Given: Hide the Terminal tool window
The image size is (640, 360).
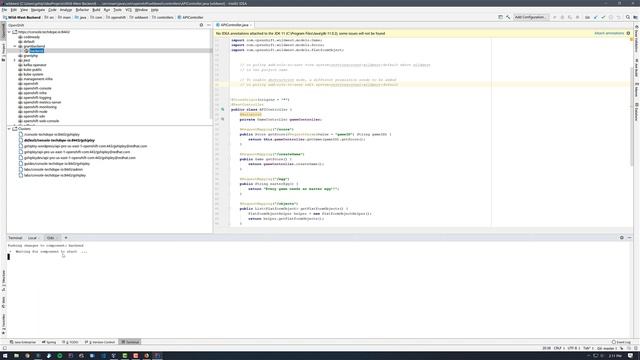Looking at the screenshot, I should tap(629, 238).
